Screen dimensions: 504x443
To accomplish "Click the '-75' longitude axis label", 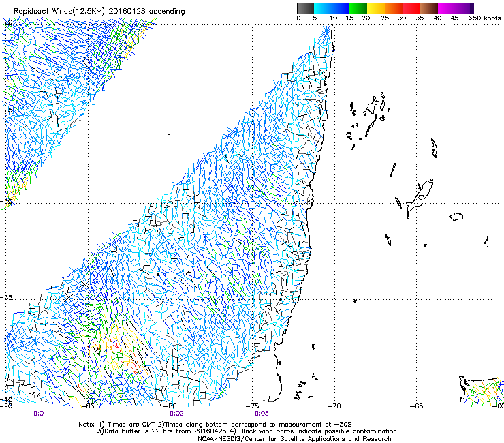I will point(252,406).
